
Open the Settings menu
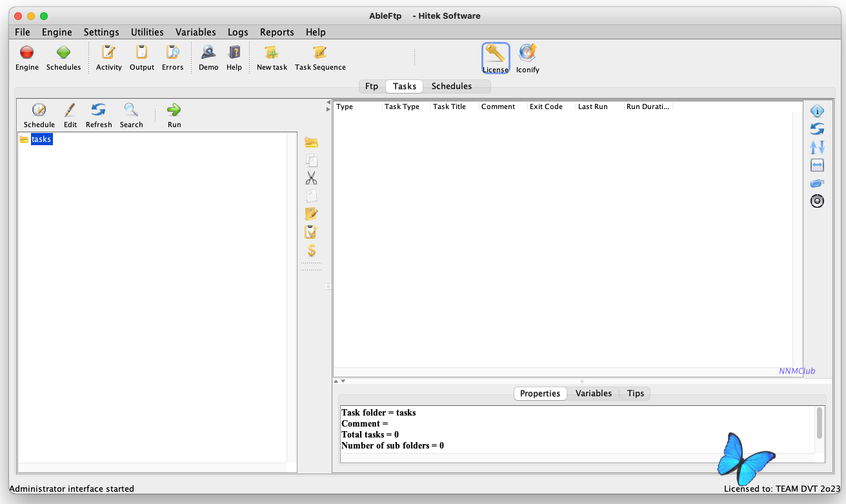101,32
